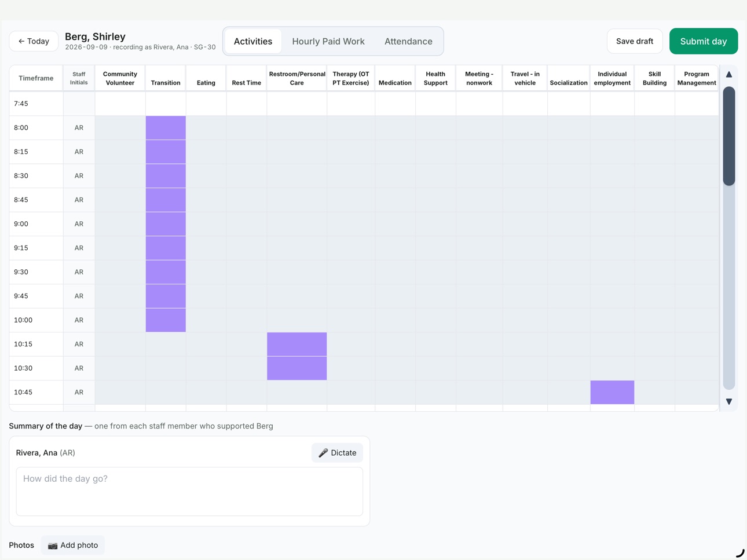This screenshot has height=560, width=747.
Task: Click the Berg, Shirley name heading
Action: click(x=95, y=36)
